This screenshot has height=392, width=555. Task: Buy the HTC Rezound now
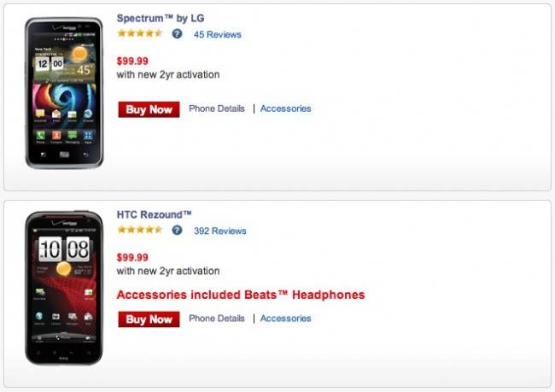coord(149,319)
